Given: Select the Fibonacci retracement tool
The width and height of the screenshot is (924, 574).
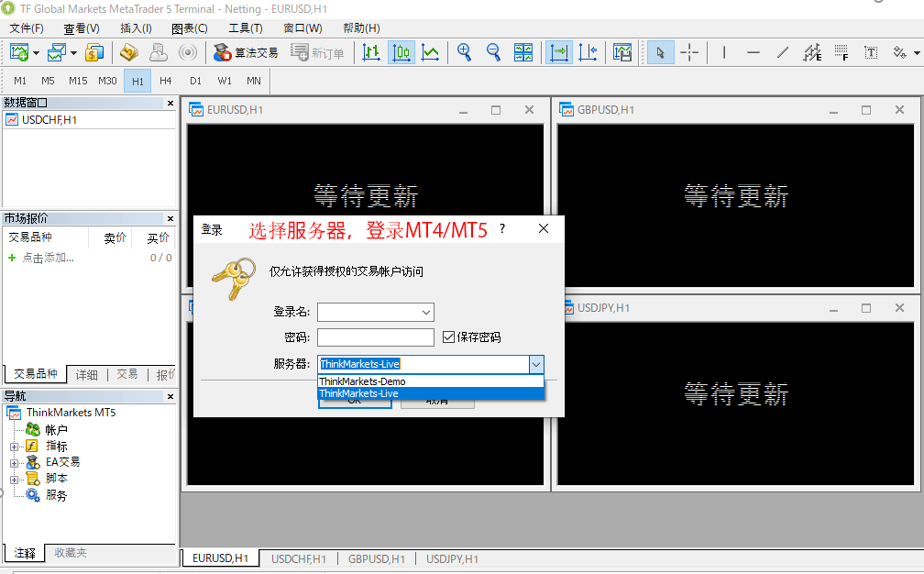Looking at the screenshot, I should [841, 52].
